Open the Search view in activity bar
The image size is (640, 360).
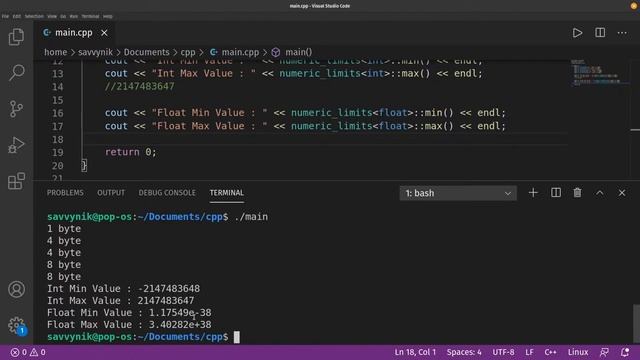(16, 73)
